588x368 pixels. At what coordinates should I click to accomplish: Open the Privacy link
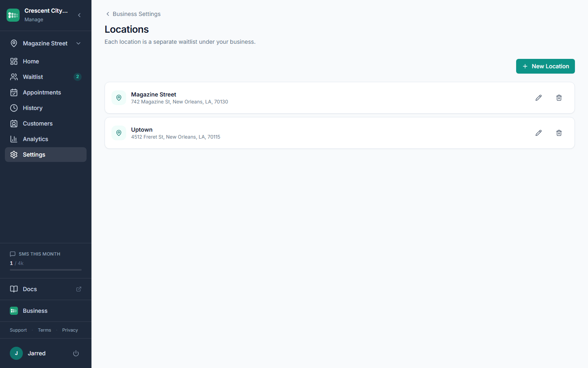70,330
